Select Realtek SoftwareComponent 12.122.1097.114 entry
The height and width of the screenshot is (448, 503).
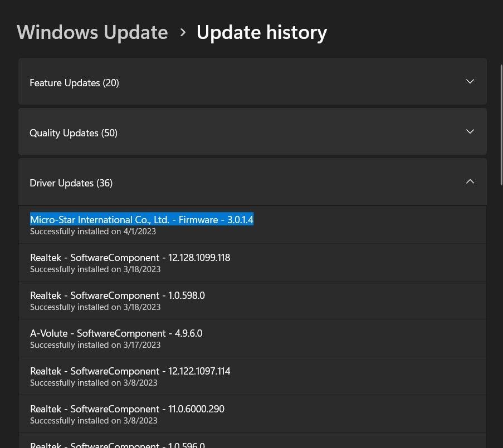coord(252,376)
